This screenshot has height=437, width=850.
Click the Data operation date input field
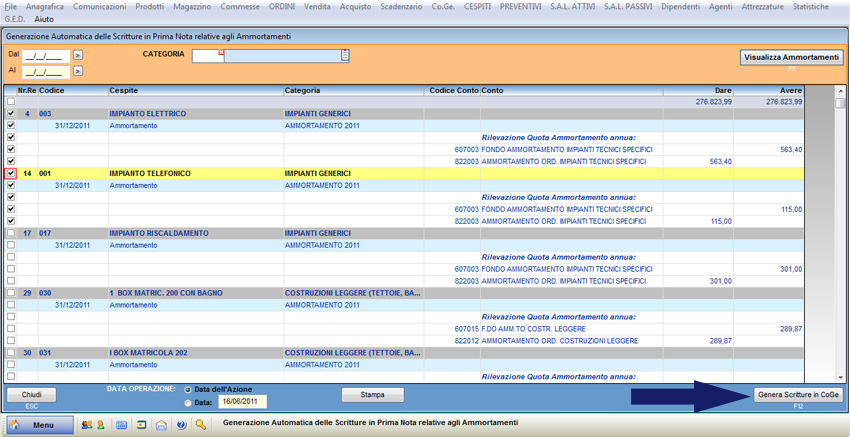(242, 402)
